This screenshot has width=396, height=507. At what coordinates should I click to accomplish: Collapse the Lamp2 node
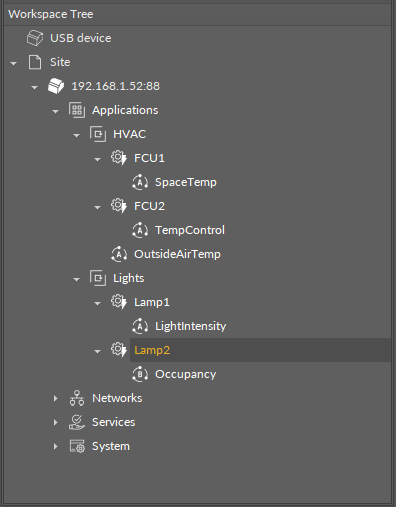(x=97, y=351)
